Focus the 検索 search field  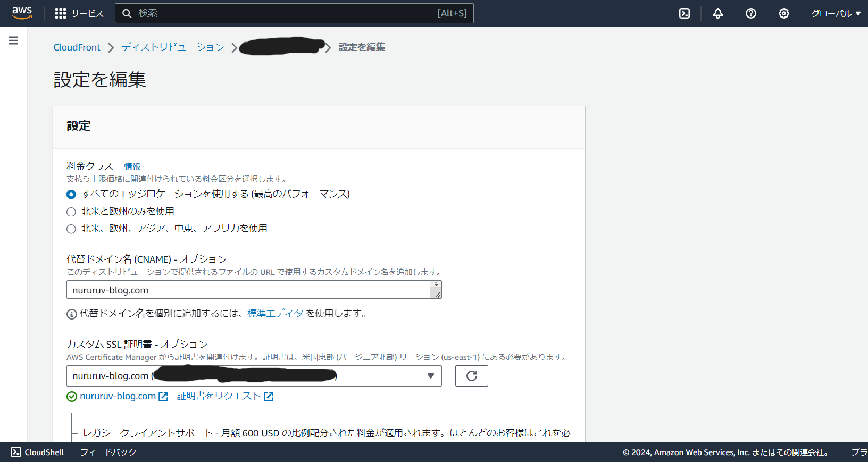tap(294, 13)
